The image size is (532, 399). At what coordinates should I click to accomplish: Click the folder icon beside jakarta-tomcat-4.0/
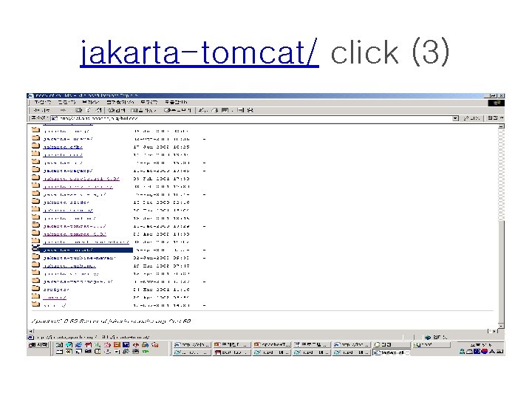click(x=35, y=233)
